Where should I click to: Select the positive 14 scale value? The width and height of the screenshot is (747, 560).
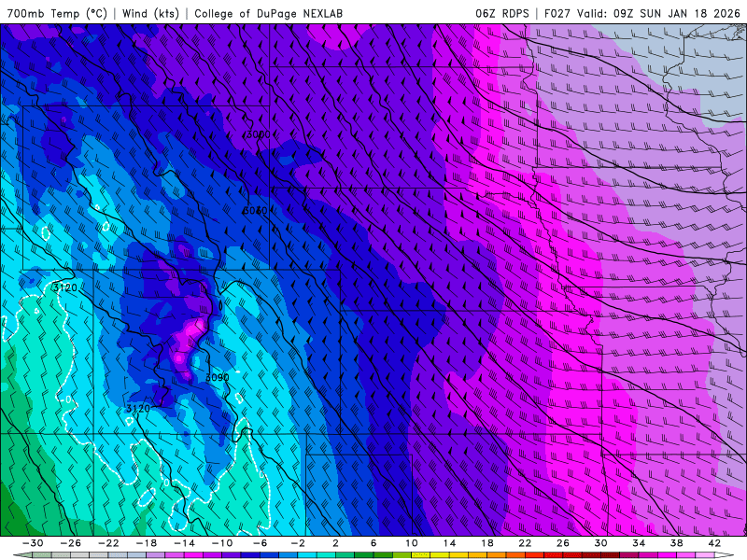click(449, 543)
